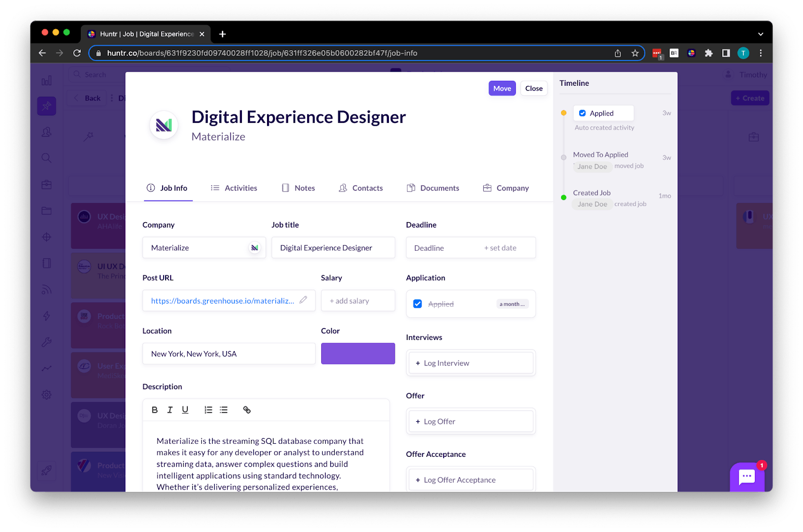Open the Notes tab
803x532 pixels.
(x=299, y=188)
